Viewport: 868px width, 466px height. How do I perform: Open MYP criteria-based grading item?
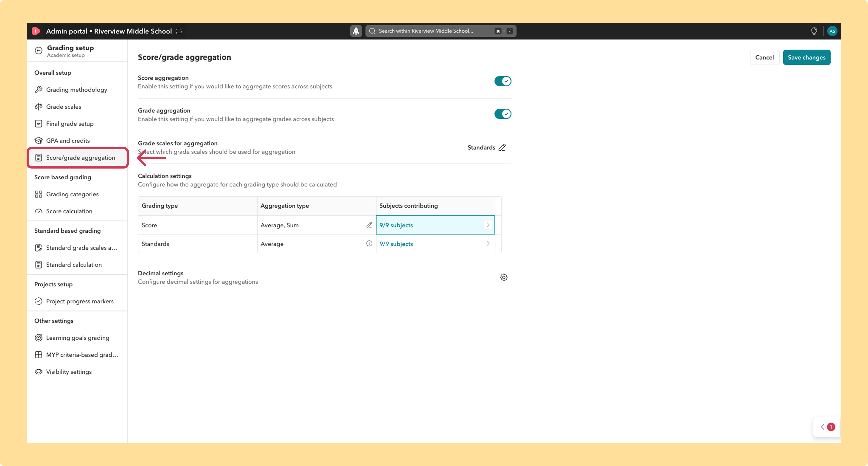pyautogui.click(x=77, y=355)
